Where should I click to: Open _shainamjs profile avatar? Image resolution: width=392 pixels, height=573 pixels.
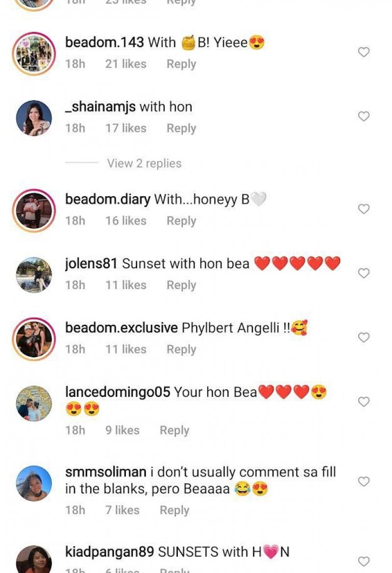tap(34, 118)
